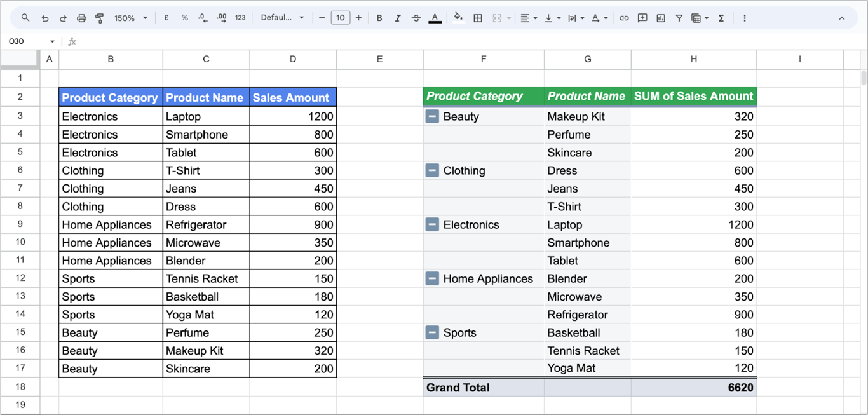Collapse the Sports pivot group
The height and width of the screenshot is (415, 868).
point(432,332)
